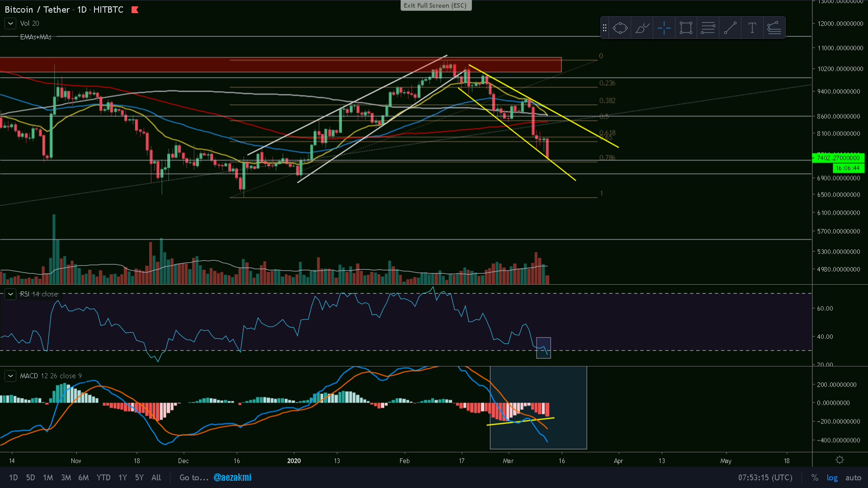The height and width of the screenshot is (488, 868).
Task: Select the Trend Line tool
Action: 730,28
